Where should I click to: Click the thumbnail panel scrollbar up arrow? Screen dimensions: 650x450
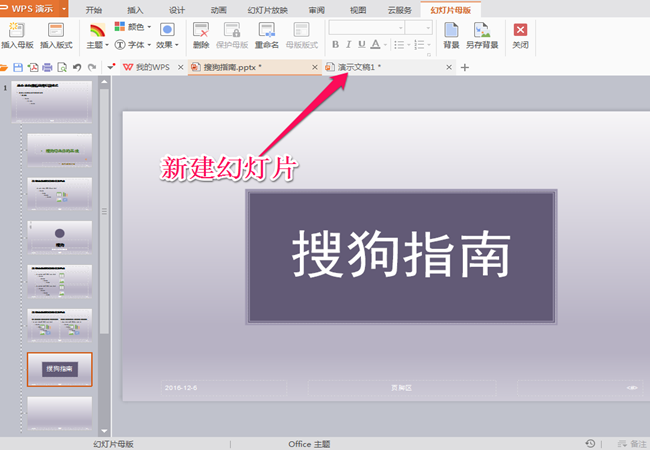click(104, 82)
